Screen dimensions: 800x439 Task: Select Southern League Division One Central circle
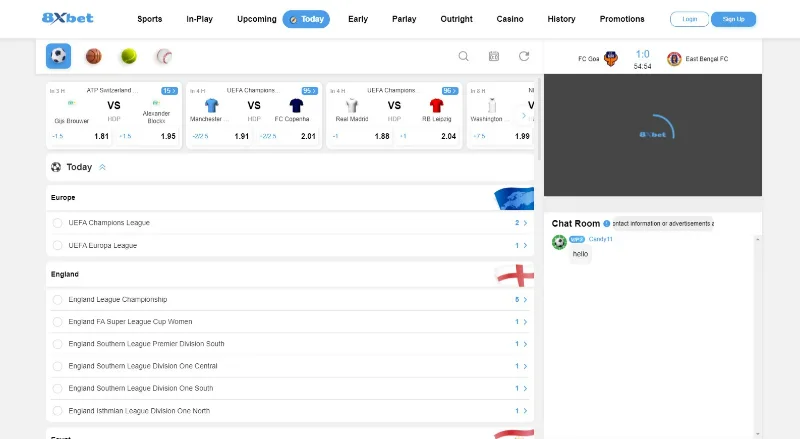57,367
